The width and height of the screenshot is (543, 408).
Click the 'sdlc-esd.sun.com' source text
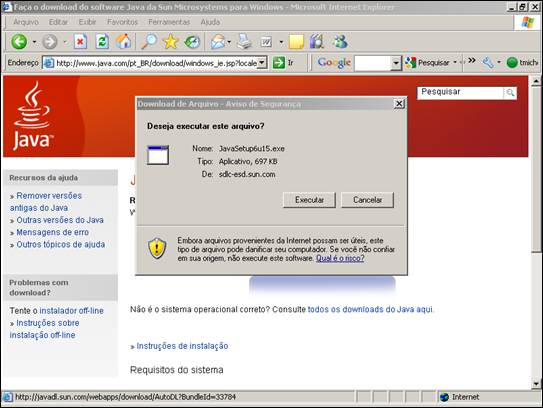coord(247,175)
